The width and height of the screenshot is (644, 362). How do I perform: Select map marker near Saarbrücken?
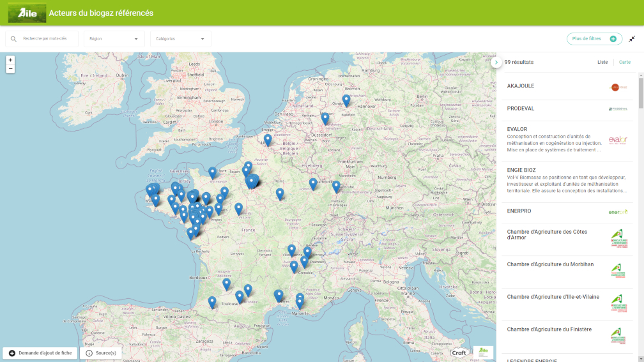pyautogui.click(x=313, y=184)
